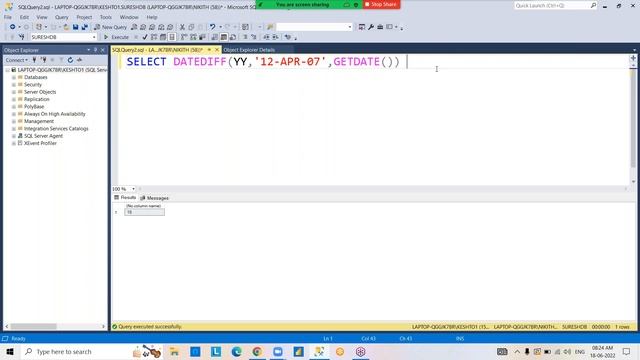This screenshot has width=640, height=360.
Task: Click the Parse query checkmark icon
Action: click(x=145, y=37)
